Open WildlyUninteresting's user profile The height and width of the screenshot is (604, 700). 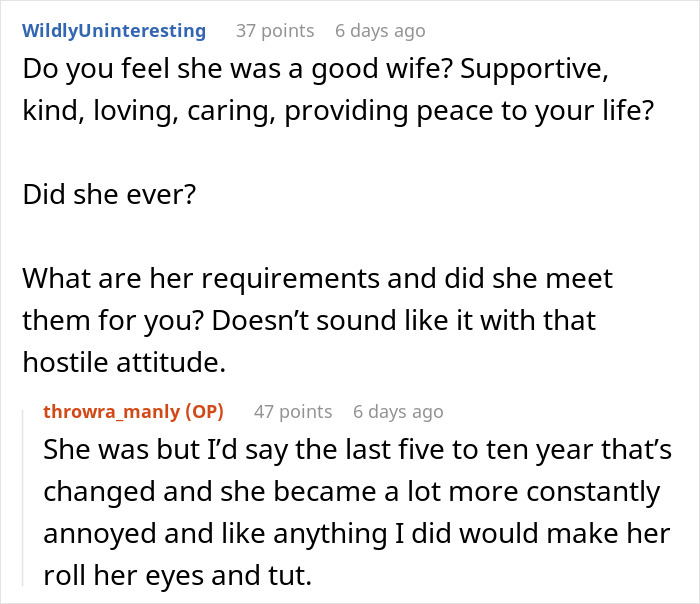point(113,31)
